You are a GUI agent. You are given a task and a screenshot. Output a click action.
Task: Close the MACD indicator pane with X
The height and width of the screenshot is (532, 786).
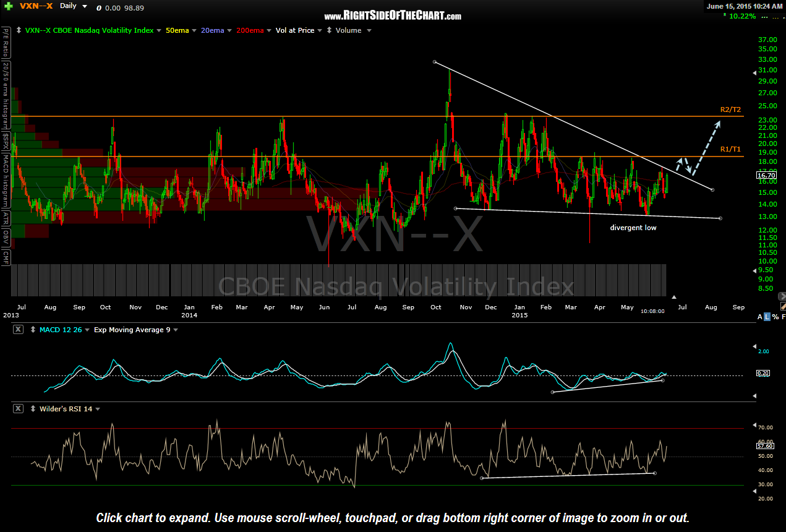pyautogui.click(x=18, y=330)
